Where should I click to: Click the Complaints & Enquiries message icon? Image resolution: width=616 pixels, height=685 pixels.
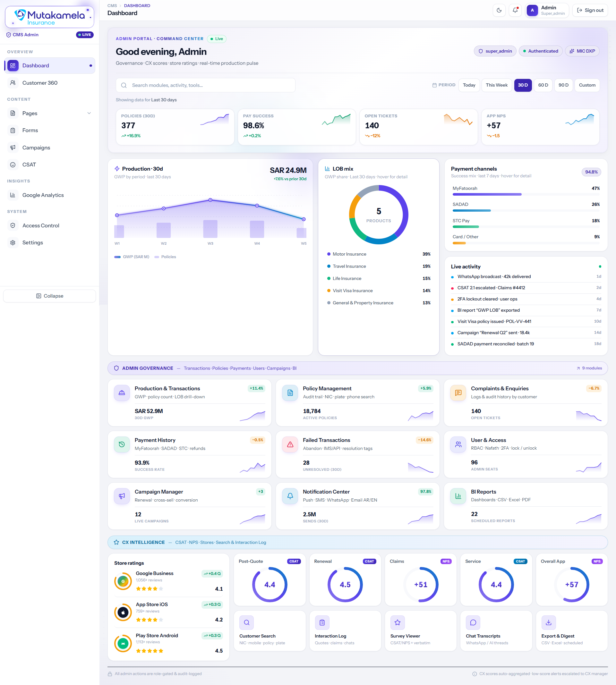pyautogui.click(x=458, y=393)
